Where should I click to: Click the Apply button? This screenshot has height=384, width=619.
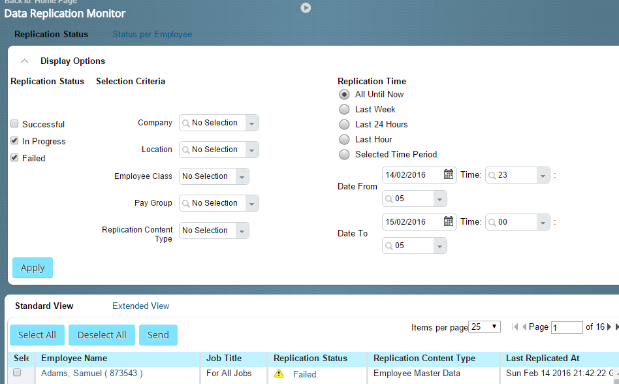32,268
